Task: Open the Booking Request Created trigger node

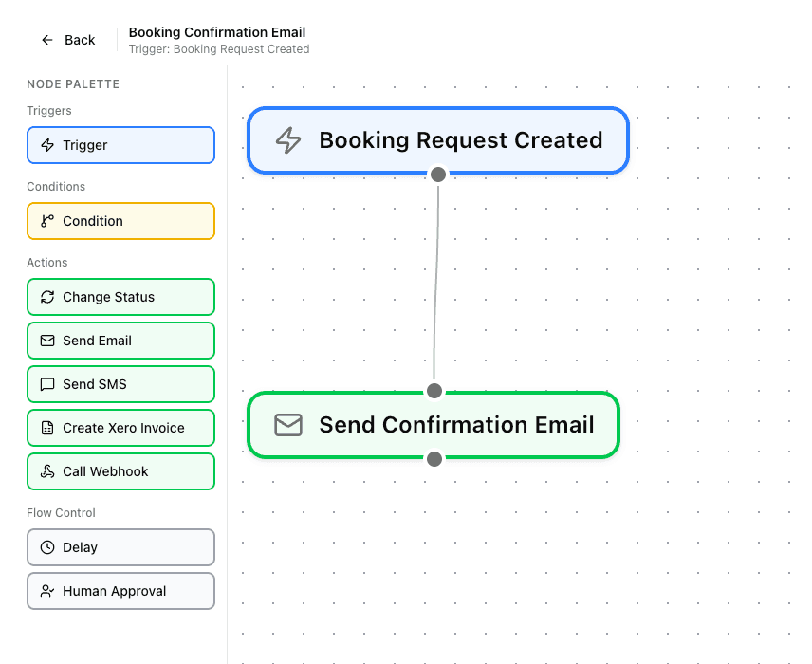Action: 436,139
